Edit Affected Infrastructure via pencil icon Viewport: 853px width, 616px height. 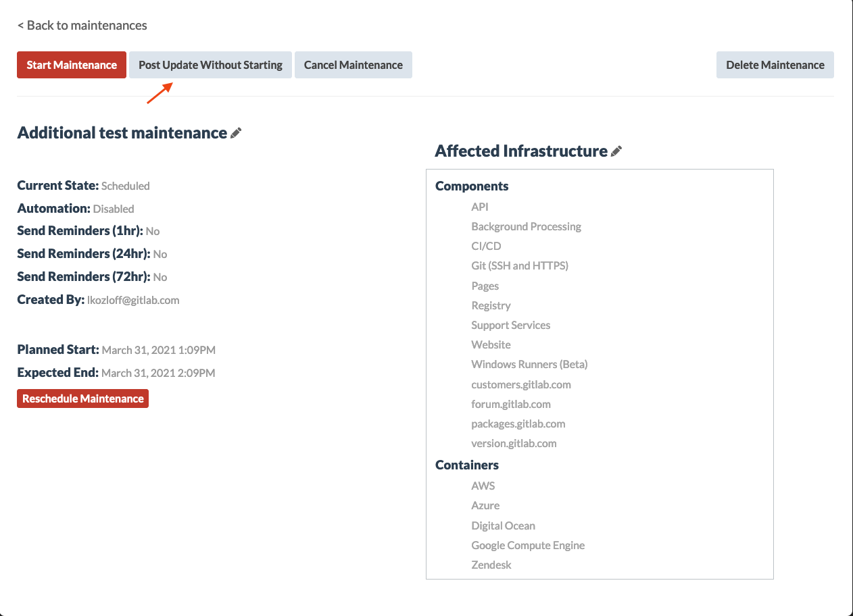pyautogui.click(x=616, y=152)
